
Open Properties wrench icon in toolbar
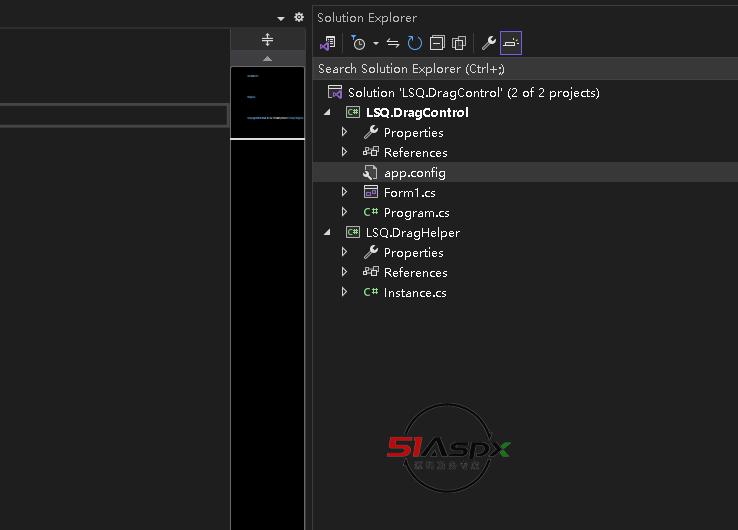click(x=488, y=43)
